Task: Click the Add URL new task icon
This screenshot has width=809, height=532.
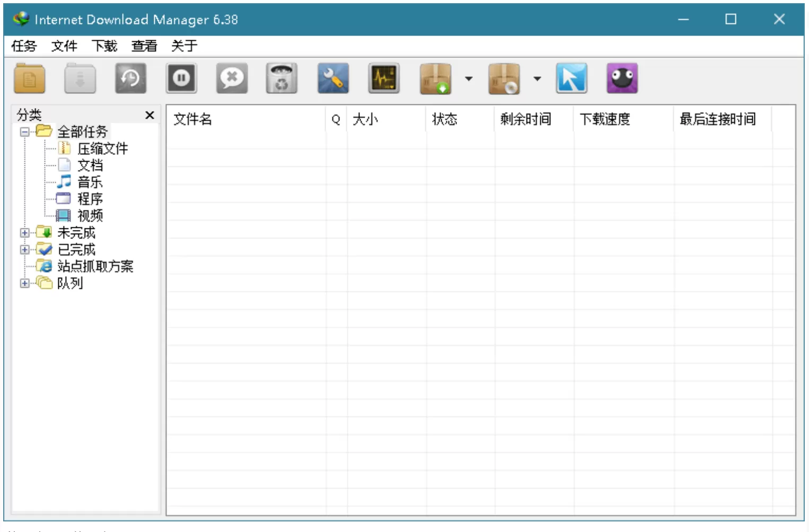Action: pyautogui.click(x=29, y=79)
